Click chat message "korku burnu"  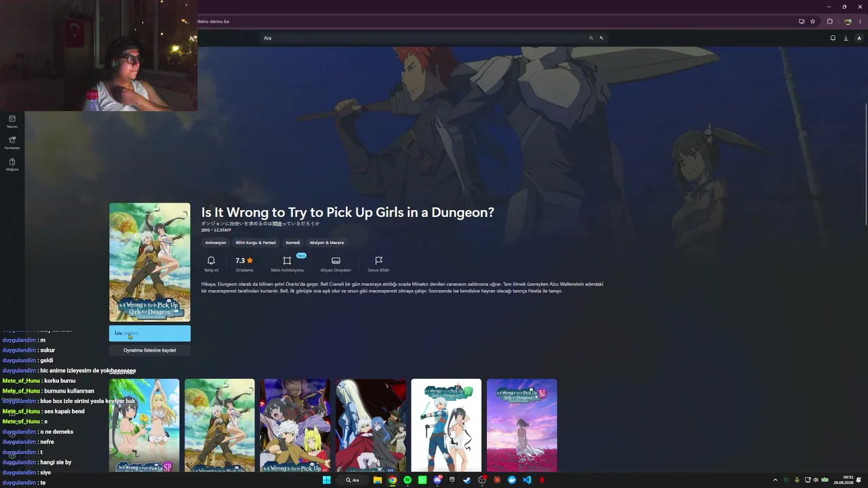coord(59,381)
